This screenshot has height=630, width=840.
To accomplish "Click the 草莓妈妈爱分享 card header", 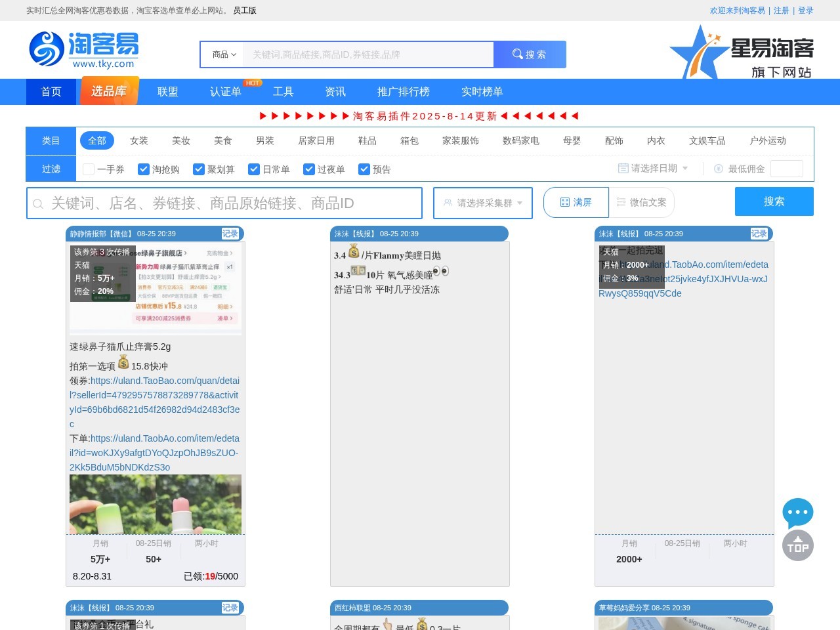I will coord(684,608).
